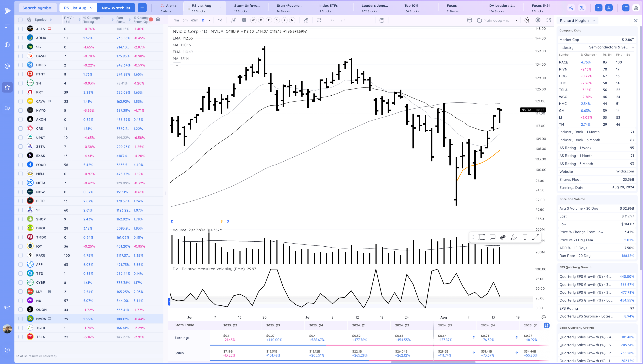
Task: Select the trend line drawing tool
Action: click(x=535, y=237)
